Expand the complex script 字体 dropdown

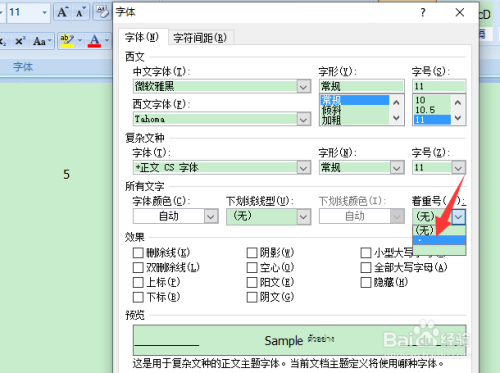303,168
